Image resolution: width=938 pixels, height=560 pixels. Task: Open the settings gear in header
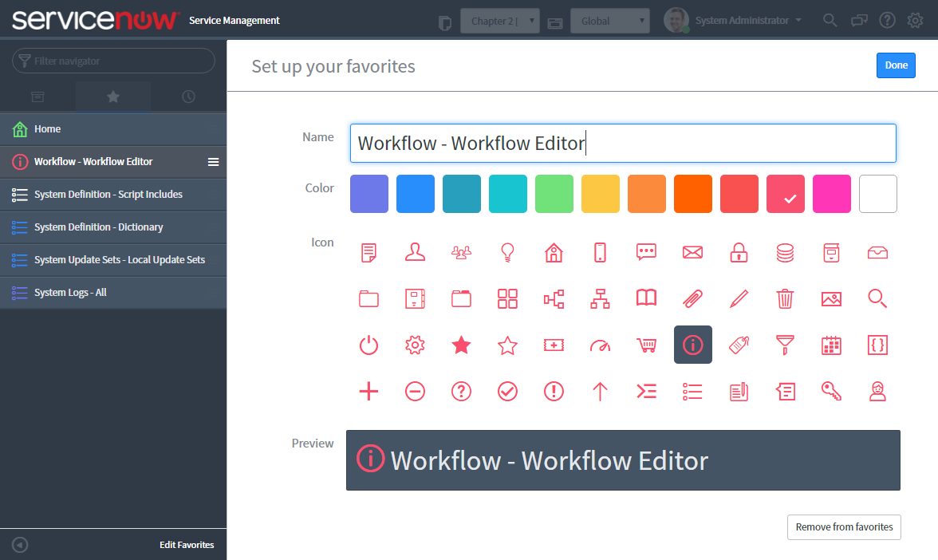[x=916, y=21]
